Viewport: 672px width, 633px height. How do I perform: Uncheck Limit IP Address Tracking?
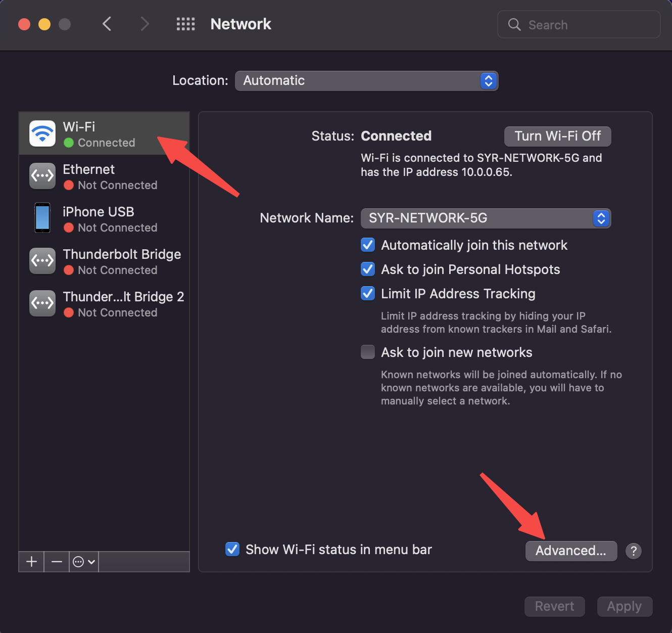[x=368, y=294]
